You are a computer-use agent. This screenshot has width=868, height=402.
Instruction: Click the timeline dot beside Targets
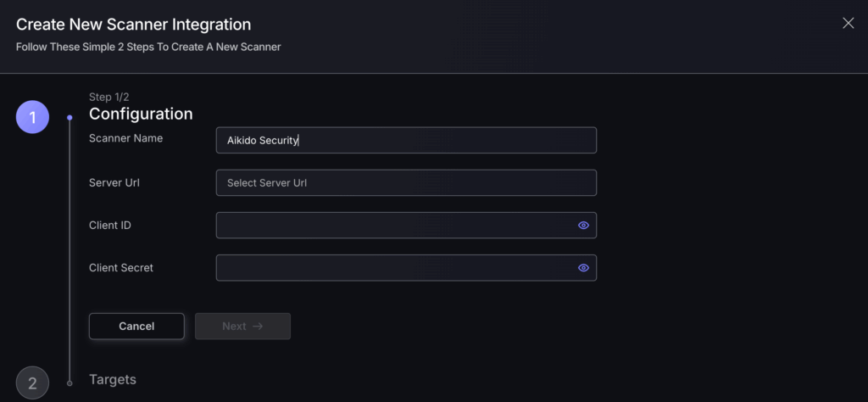[70, 382]
